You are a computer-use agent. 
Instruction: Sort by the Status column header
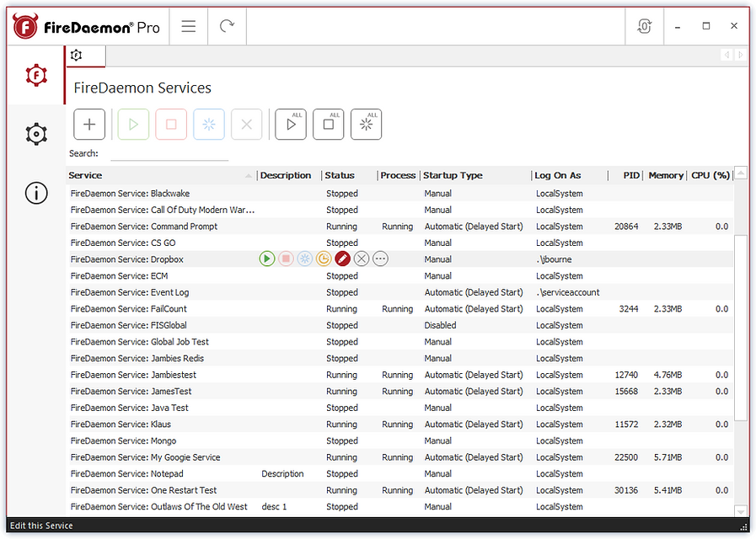click(349, 175)
